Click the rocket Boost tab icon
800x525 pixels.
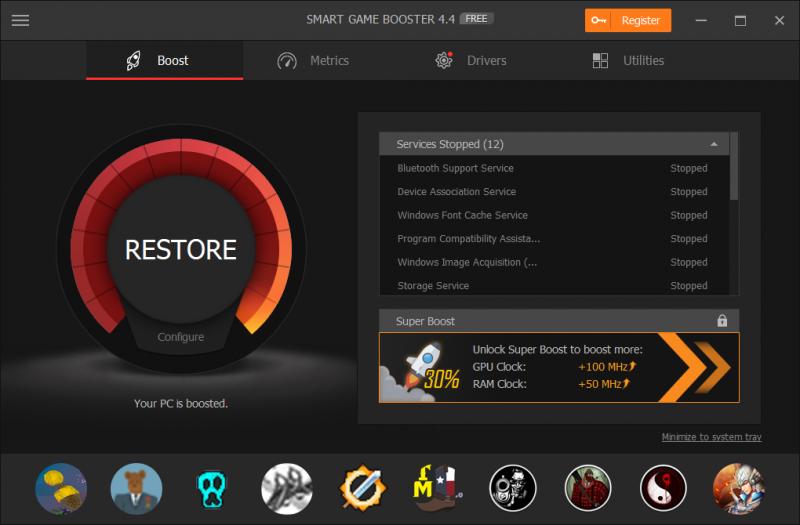[x=133, y=61]
